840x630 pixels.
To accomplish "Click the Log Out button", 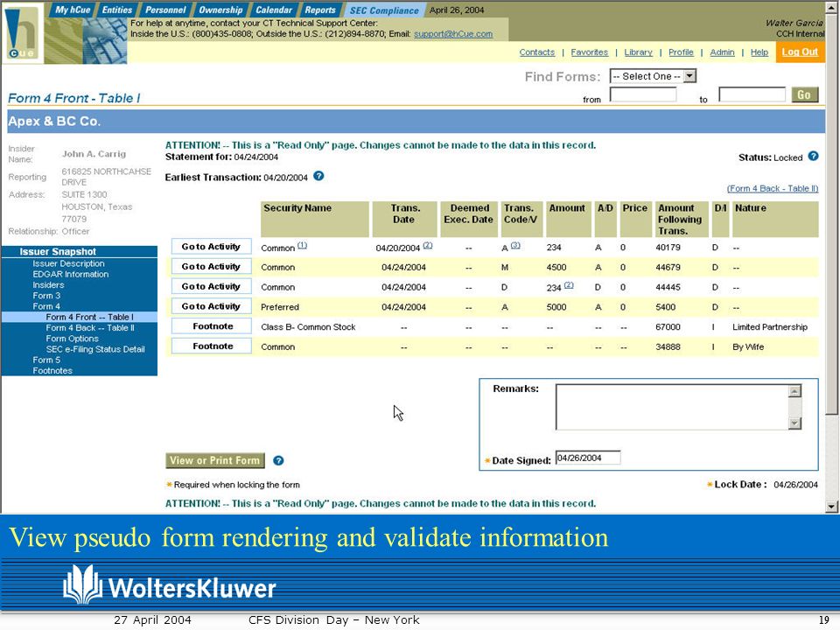I will (800, 52).
